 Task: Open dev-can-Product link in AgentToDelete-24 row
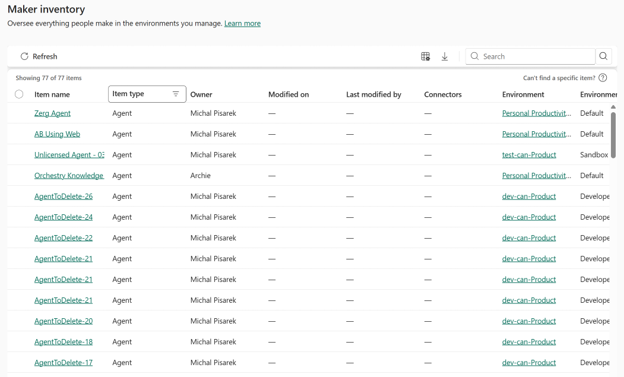coord(529,217)
